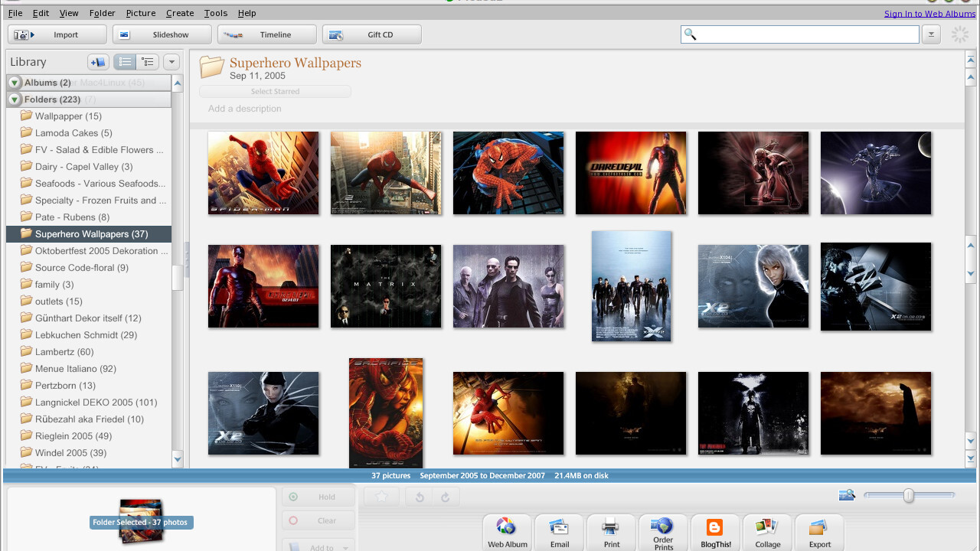
Task: Open the Library view options dropdown
Action: click(171, 62)
